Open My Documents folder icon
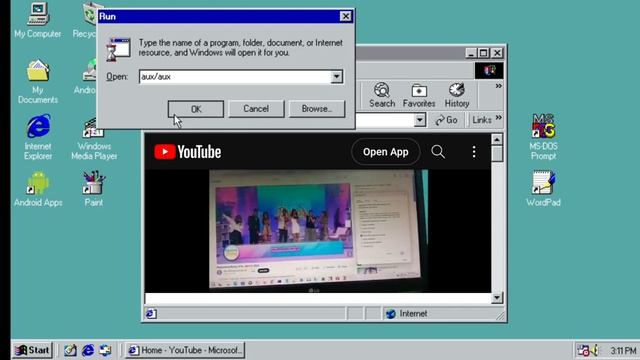This screenshot has height=360, width=640. point(38,81)
